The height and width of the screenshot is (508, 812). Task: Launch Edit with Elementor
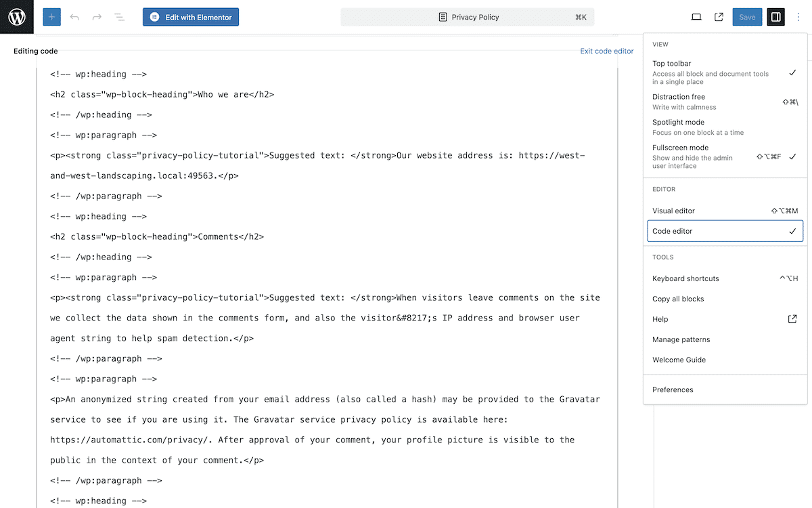pos(190,17)
